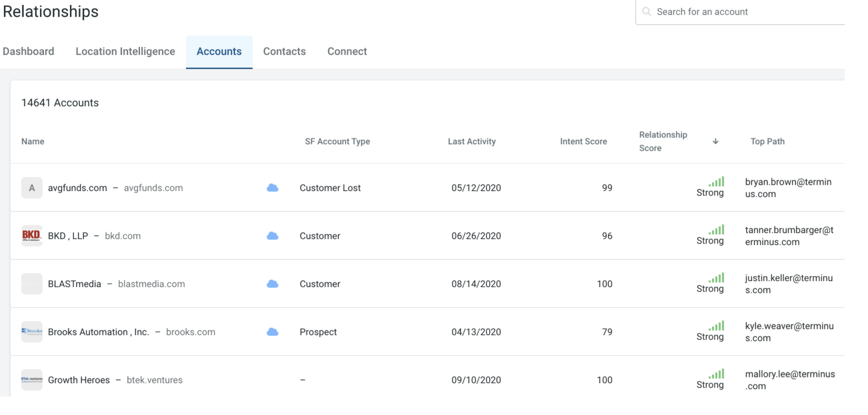Click the avgfunds.com Salesforce cloud icon

(273, 188)
